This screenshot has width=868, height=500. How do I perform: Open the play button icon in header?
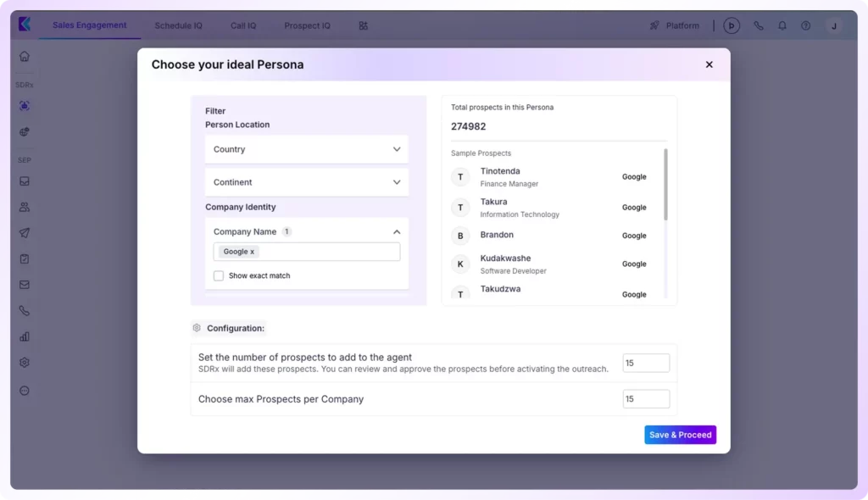click(x=732, y=25)
